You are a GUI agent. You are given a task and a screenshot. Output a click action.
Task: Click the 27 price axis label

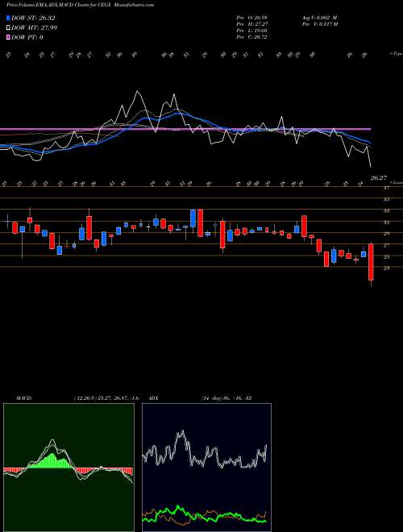point(386,245)
